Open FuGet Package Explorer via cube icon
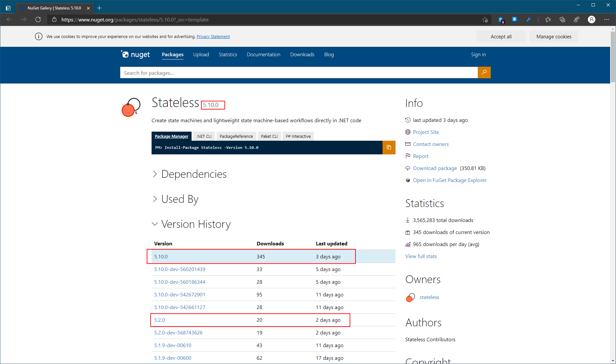Screen dimensions: 616x364 [x=408, y=180]
